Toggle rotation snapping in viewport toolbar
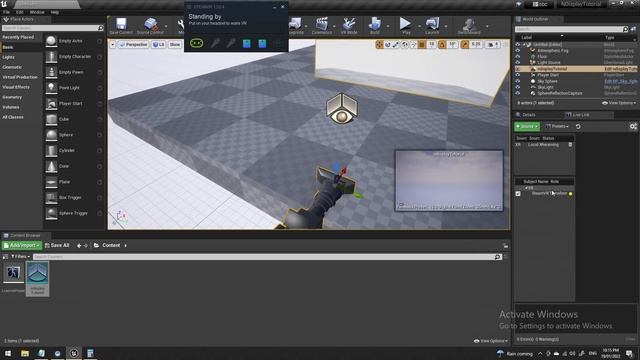 (x=442, y=44)
